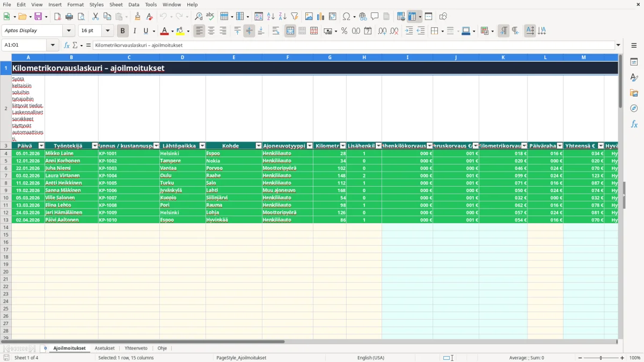The image size is (644, 362).
Task: Zoom in using the plus button
Action: 623,358
